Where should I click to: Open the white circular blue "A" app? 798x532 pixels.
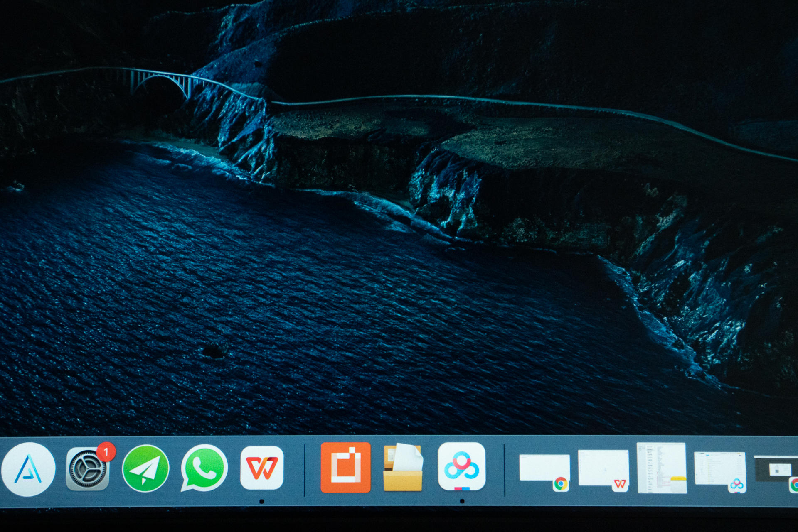coord(28,469)
